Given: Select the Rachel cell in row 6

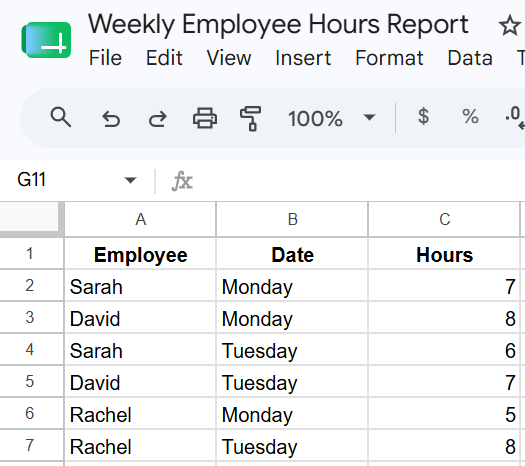Looking at the screenshot, I should point(140,413).
